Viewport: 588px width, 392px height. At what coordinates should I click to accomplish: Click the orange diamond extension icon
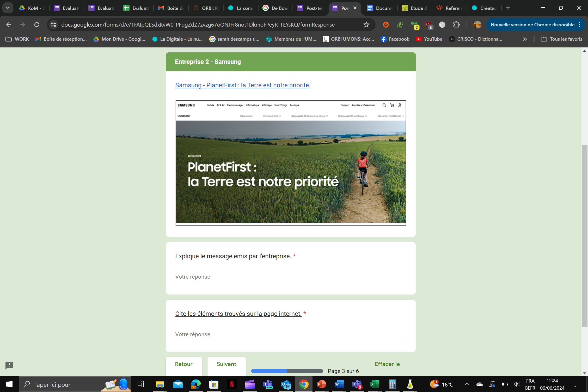pyautogui.click(x=386, y=24)
